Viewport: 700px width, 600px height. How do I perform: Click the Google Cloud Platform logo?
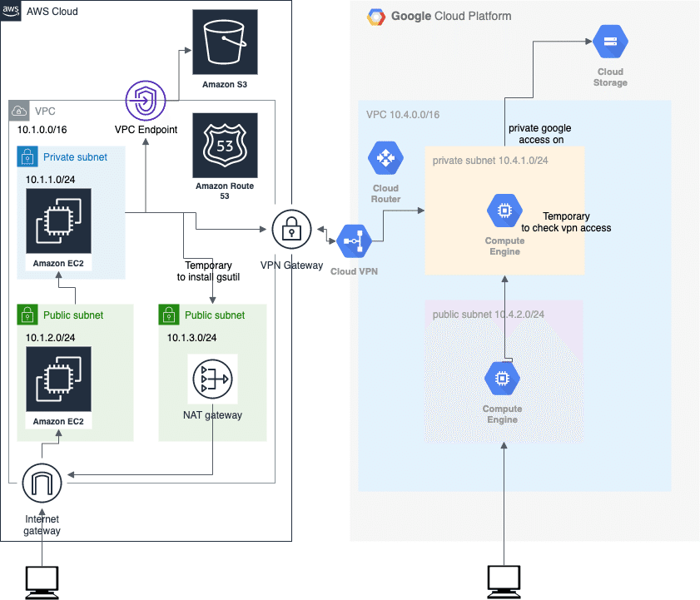[376, 17]
